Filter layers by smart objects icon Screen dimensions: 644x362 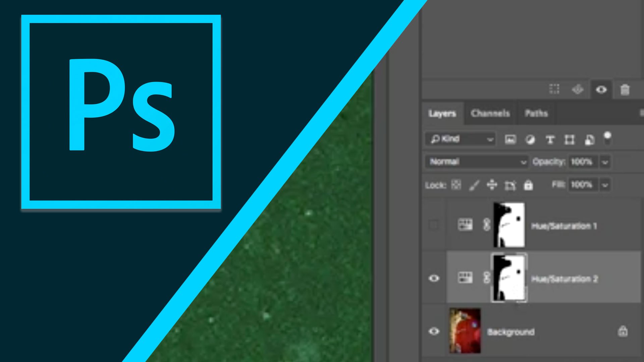point(589,139)
